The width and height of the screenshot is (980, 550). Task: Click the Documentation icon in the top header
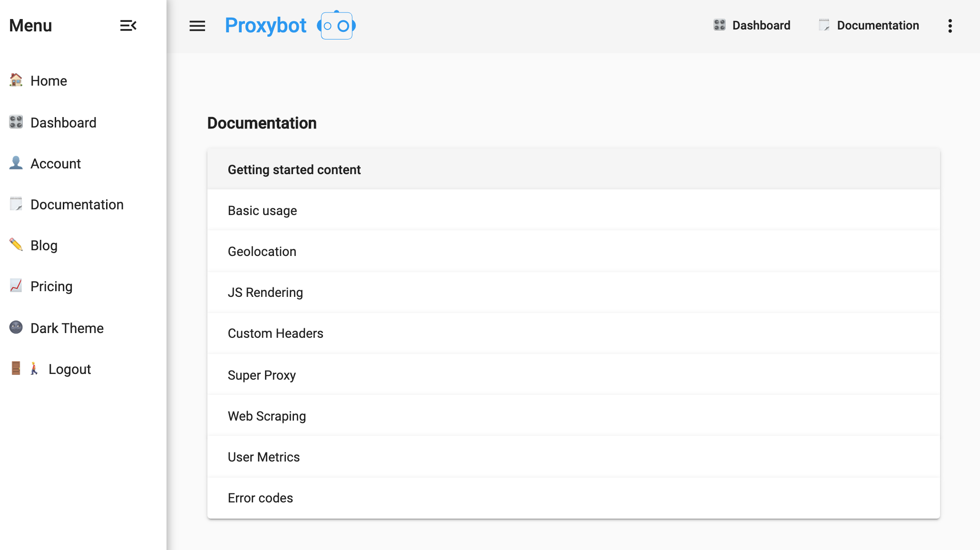coord(824,25)
